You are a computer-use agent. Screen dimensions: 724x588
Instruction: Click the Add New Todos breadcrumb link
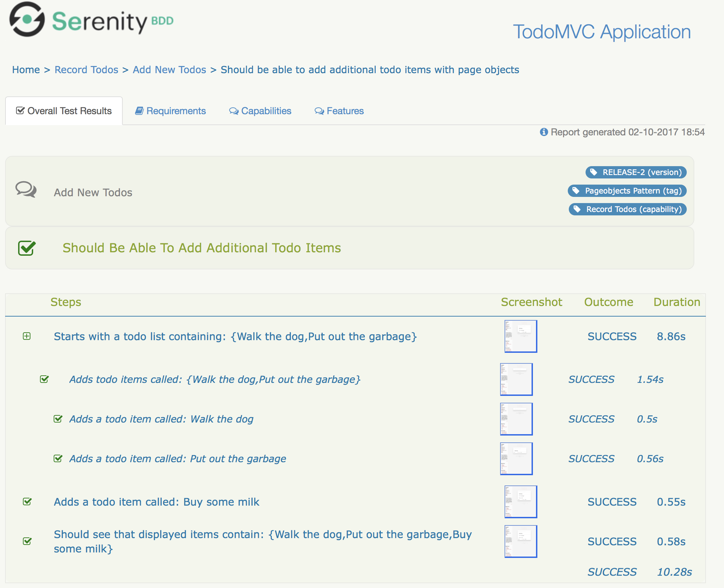click(170, 70)
